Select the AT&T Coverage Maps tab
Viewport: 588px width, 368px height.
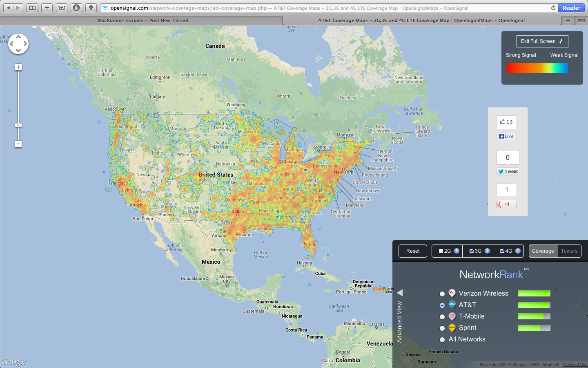421,20
